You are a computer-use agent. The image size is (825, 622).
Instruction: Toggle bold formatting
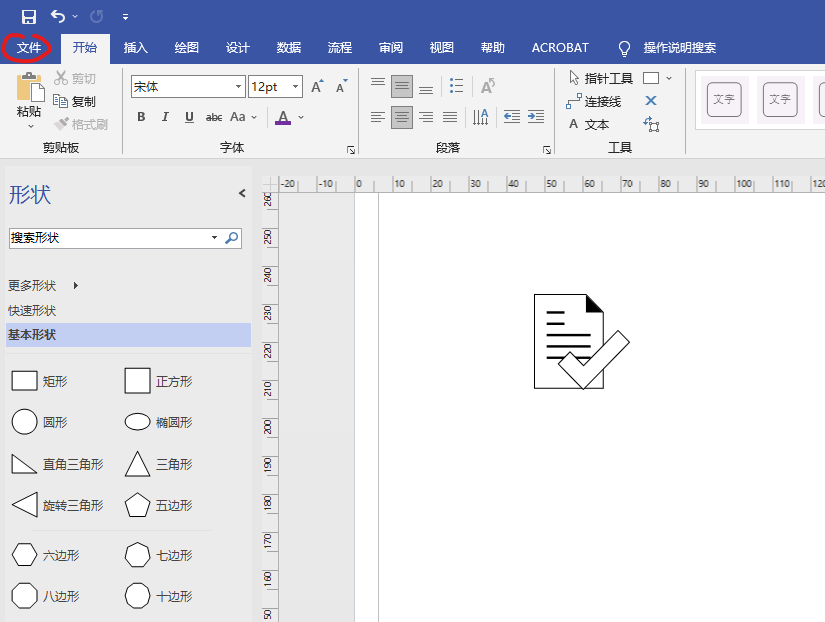141,117
